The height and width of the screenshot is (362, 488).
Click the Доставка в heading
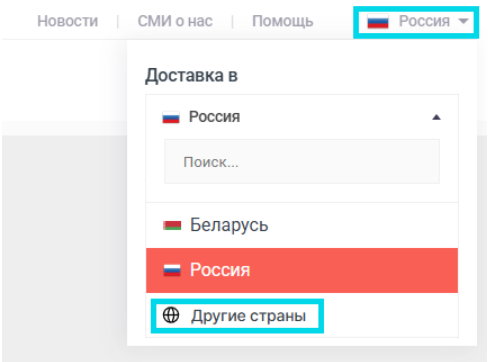pos(191,75)
